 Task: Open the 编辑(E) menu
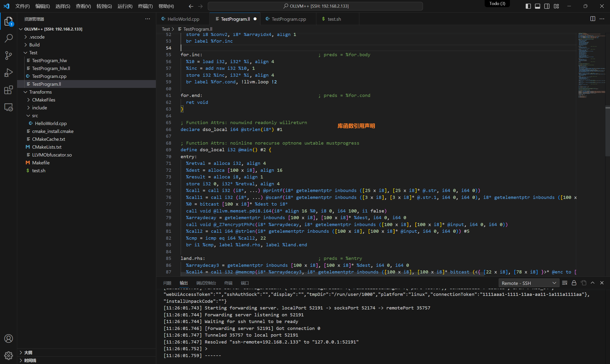43,6
